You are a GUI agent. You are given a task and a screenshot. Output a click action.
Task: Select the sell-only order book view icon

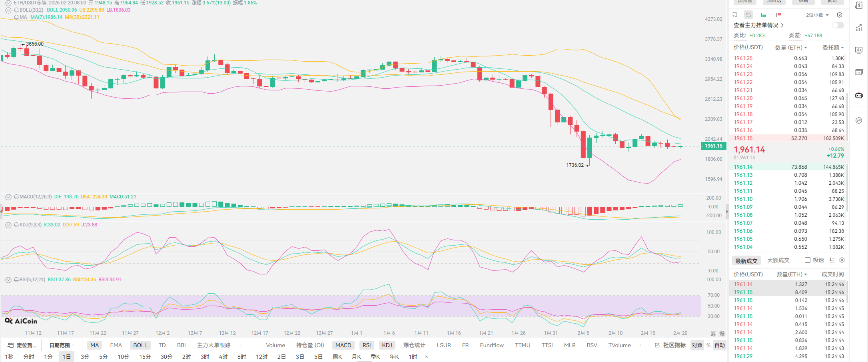(x=779, y=15)
